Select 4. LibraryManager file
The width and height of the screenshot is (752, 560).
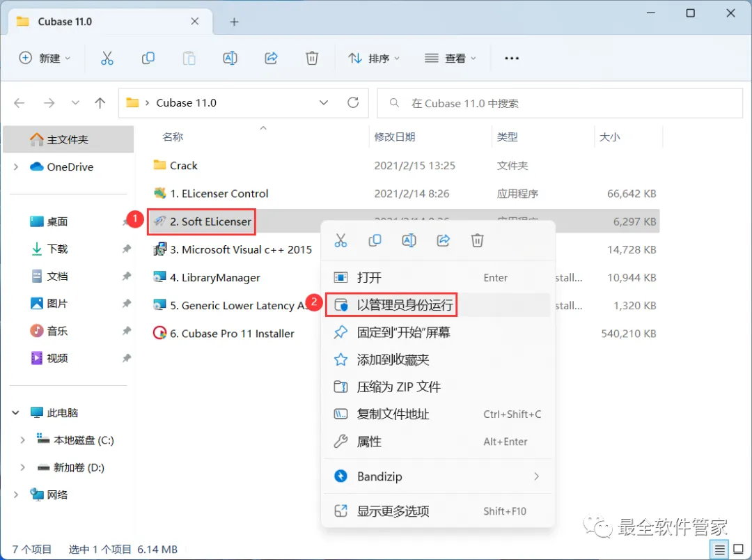tap(207, 277)
